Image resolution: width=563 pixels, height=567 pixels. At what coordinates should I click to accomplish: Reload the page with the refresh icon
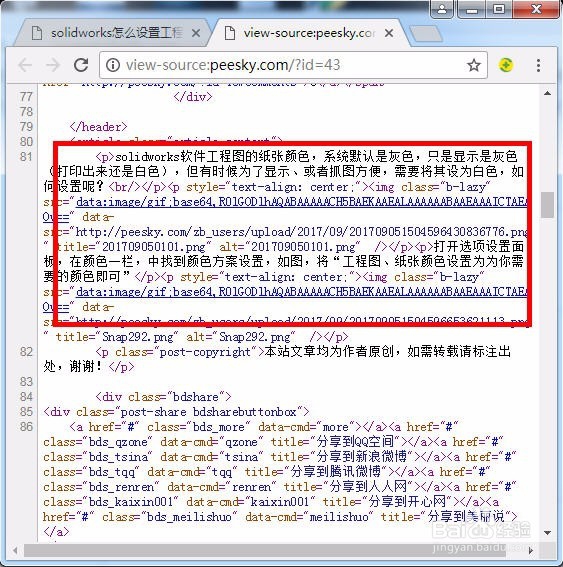pyautogui.click(x=81, y=65)
